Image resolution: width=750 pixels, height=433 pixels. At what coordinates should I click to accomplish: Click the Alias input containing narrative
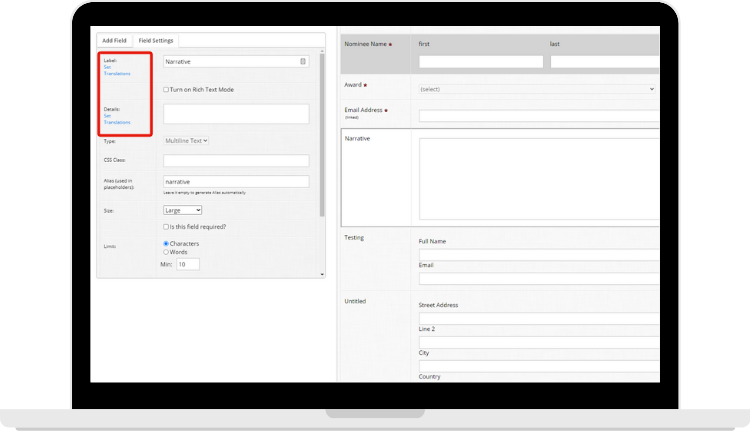[236, 181]
